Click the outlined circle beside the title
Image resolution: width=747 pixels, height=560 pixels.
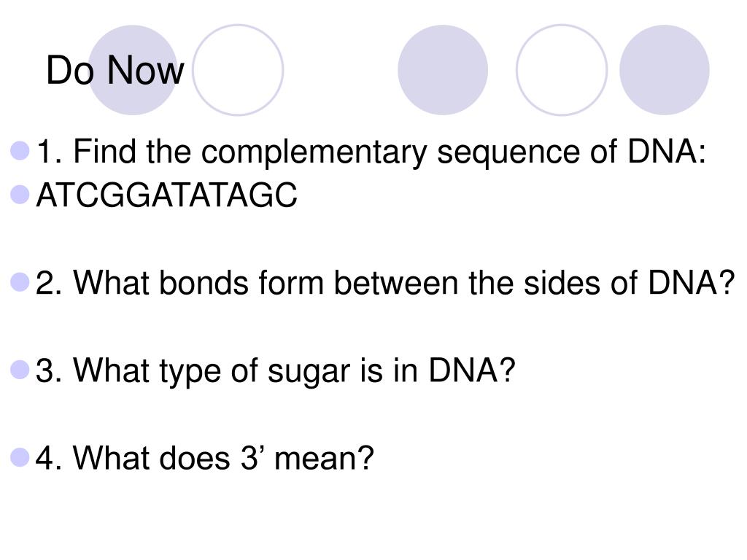(x=238, y=70)
